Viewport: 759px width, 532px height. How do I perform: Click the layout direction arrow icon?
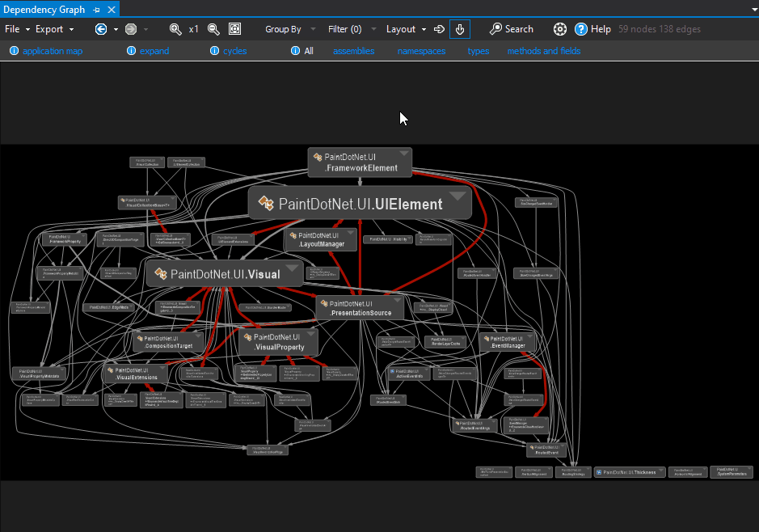[x=439, y=29]
